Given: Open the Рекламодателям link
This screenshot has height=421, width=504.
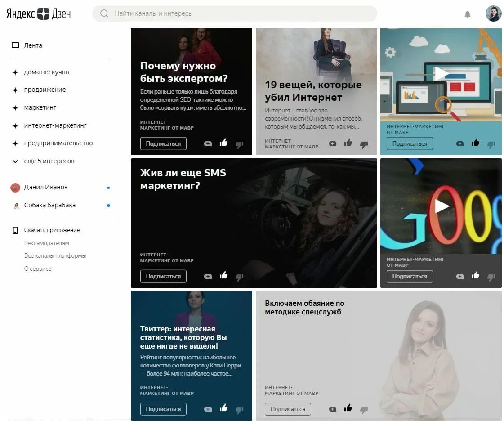Looking at the screenshot, I should tap(47, 243).
